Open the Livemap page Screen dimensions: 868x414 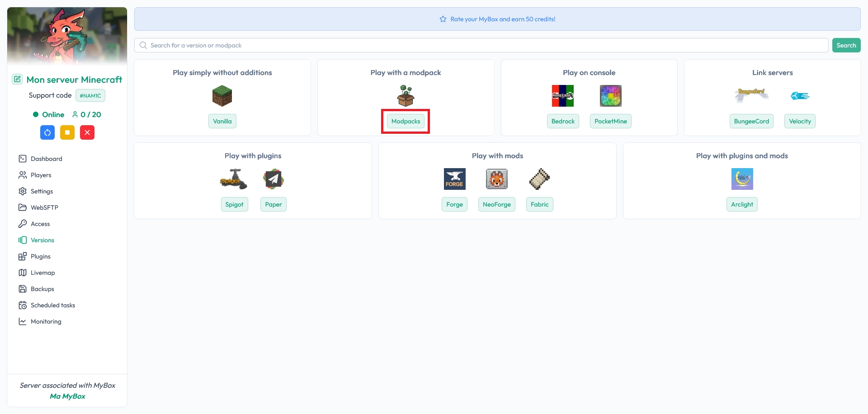coord(42,273)
